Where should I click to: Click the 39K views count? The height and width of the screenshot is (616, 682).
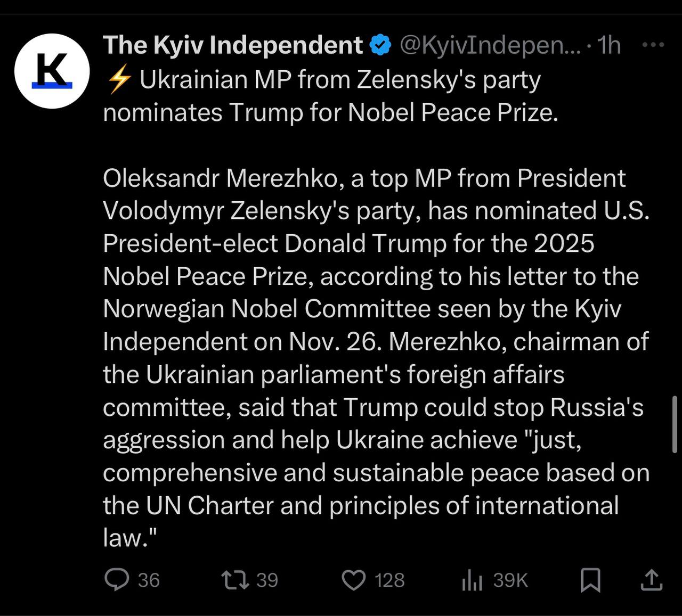pos(510,580)
